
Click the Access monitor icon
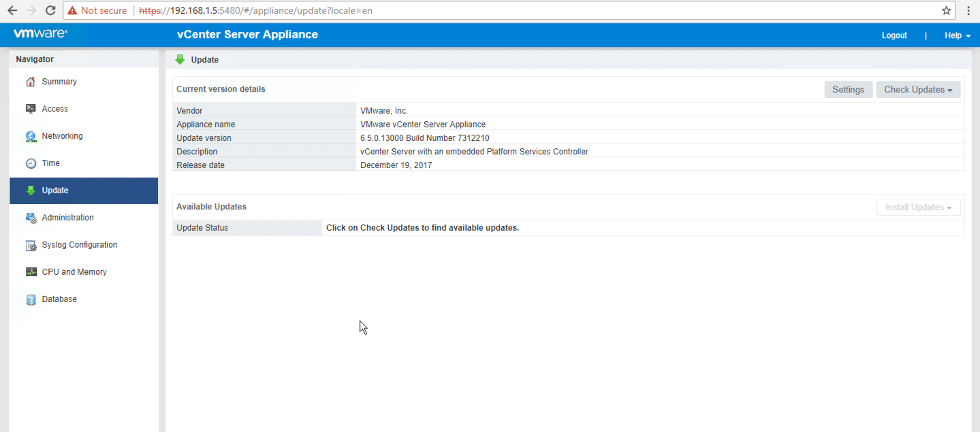pyautogui.click(x=31, y=109)
